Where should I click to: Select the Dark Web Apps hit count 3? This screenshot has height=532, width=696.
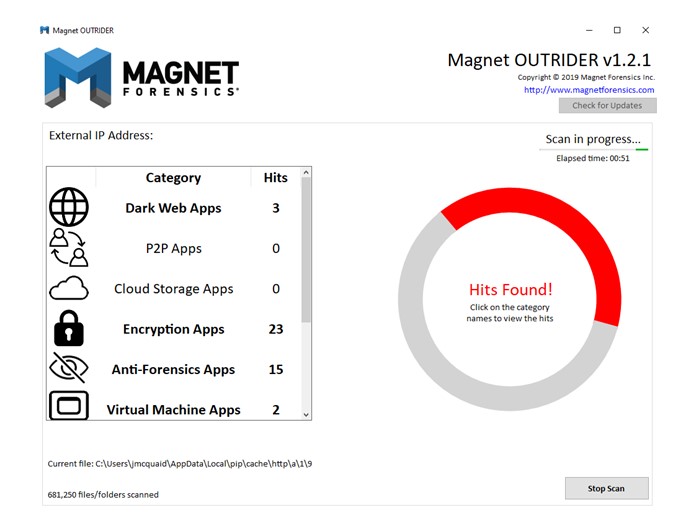276,208
